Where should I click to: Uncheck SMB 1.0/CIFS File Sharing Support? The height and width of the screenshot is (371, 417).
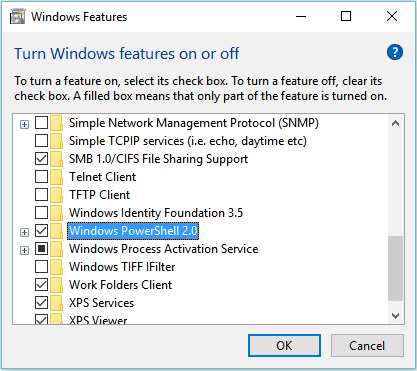[41, 159]
